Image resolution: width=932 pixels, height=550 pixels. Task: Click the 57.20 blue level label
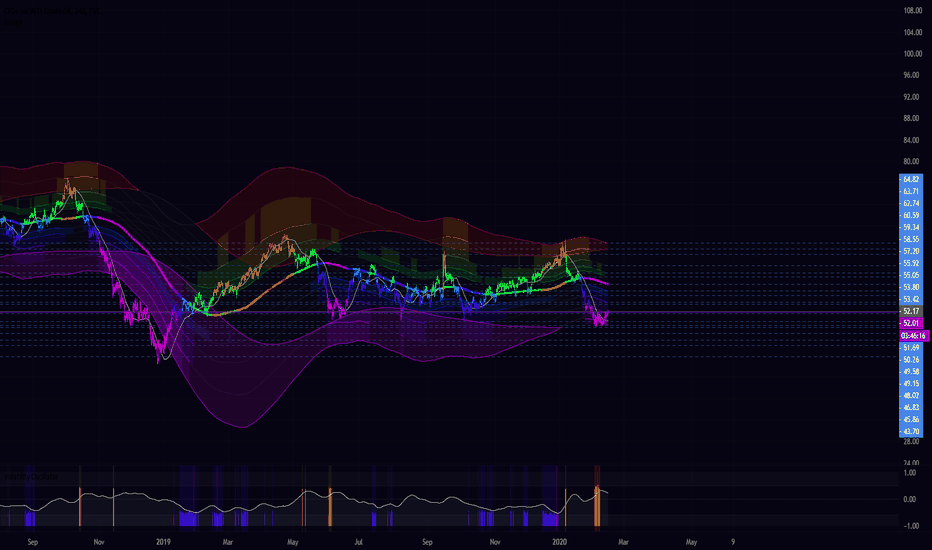(x=911, y=251)
